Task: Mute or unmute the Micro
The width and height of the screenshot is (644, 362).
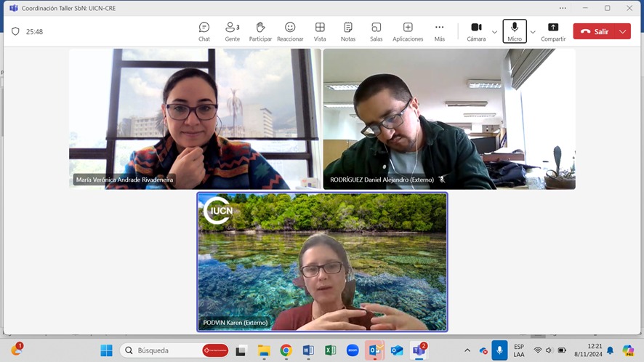Action: (515, 31)
